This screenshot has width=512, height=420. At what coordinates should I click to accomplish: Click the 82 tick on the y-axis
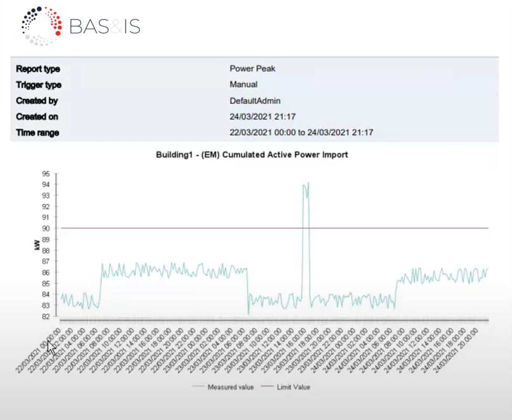46,317
